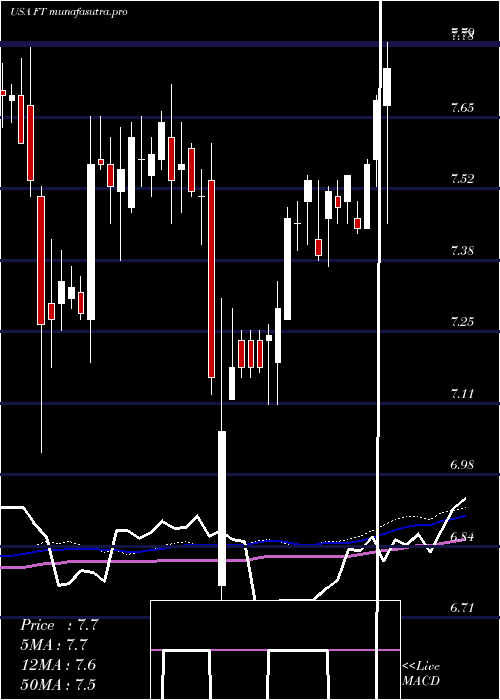The height and width of the screenshot is (700, 500).
Task: Click the '5MA : 7.7' readout
Action: tap(54, 645)
